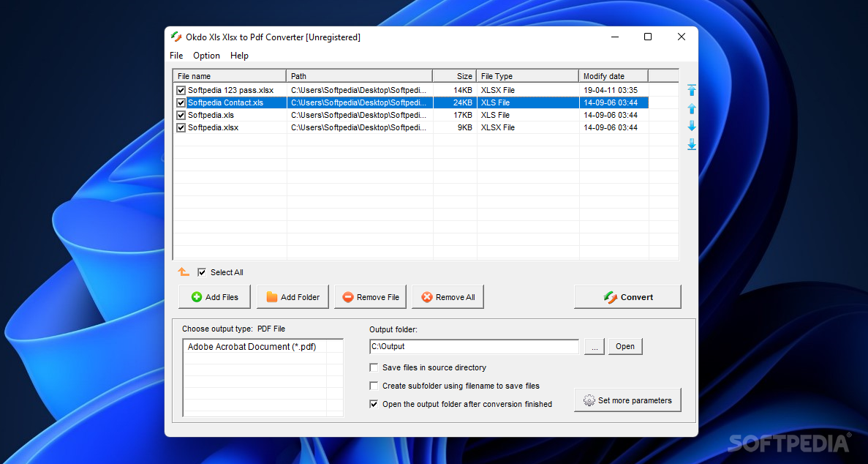Click the 17KB size cell
Viewport: 868px width, 464px height.
click(455, 116)
